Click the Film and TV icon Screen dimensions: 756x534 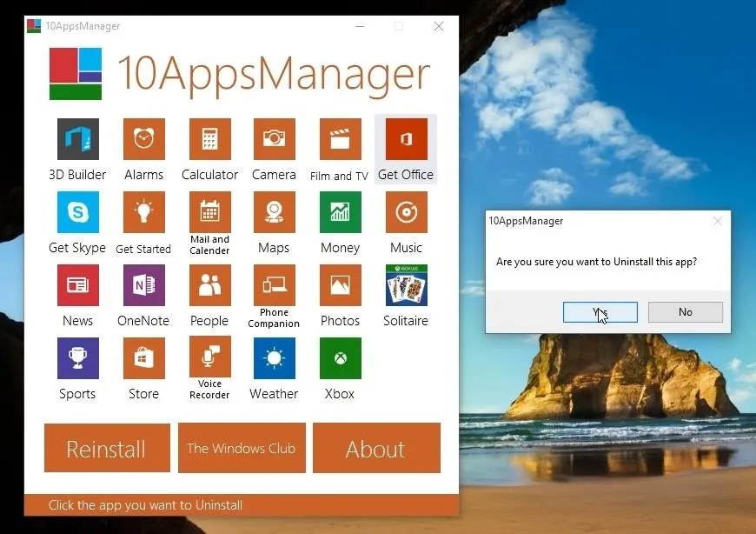coord(340,139)
